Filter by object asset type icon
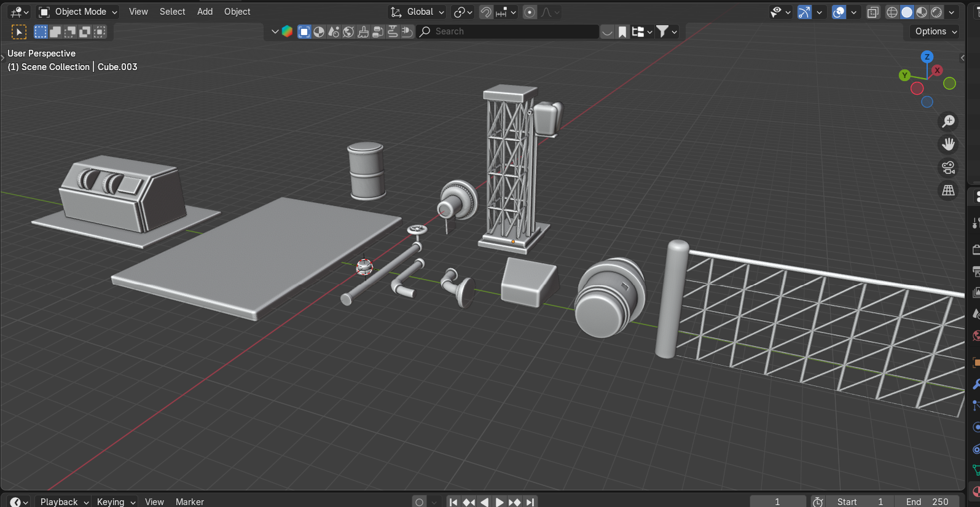980x507 pixels. click(304, 31)
